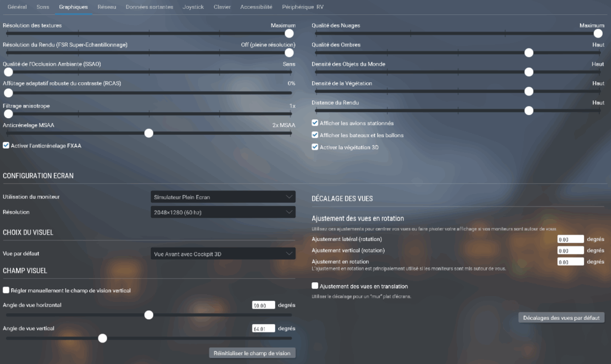Open the Sons settings tab

(x=43, y=7)
